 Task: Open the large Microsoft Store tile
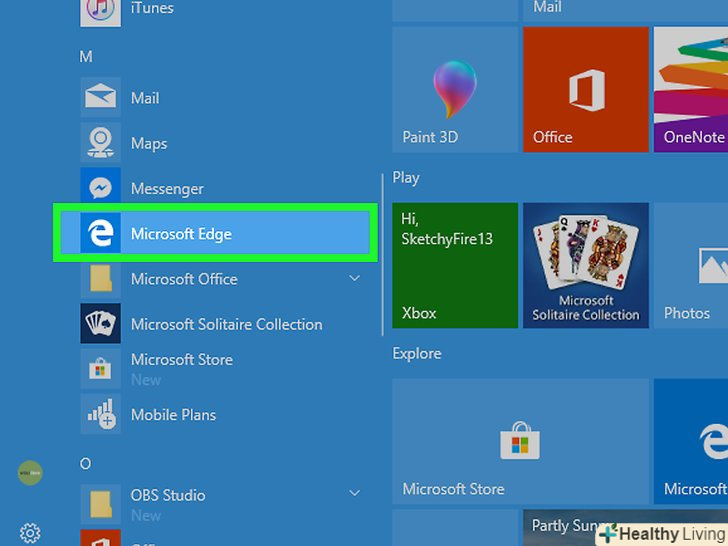coord(520,441)
